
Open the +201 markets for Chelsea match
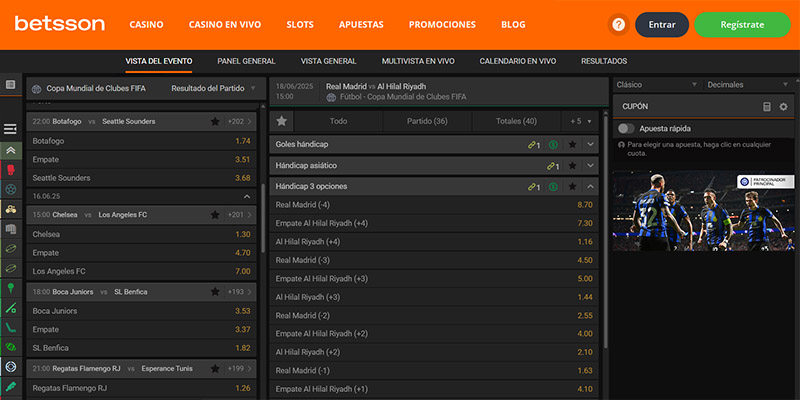(x=239, y=215)
